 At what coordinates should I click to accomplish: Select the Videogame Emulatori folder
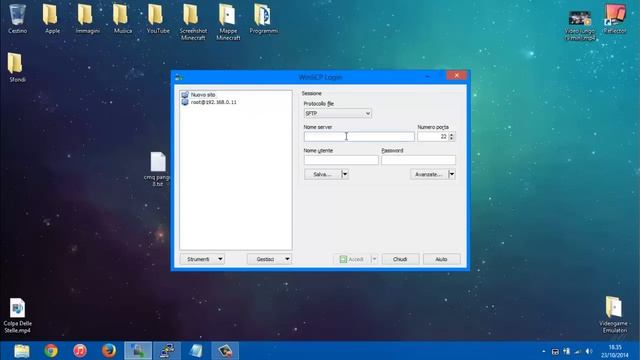[614, 314]
